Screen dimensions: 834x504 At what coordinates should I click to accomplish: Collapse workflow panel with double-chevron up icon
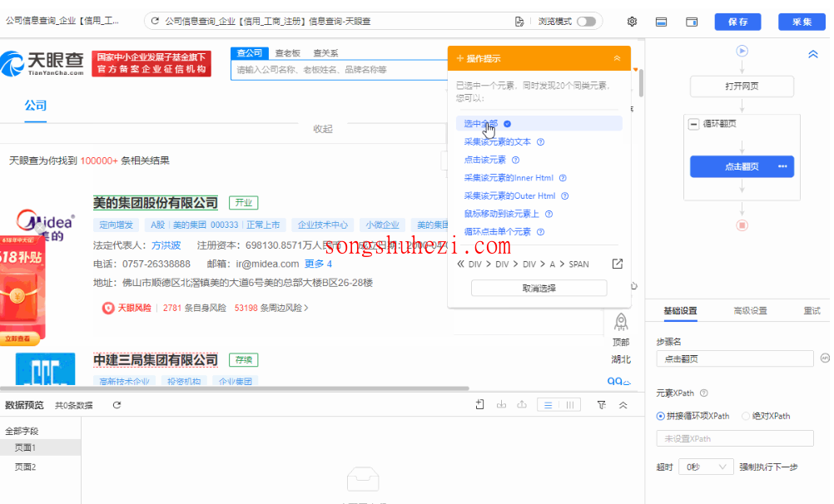click(x=812, y=54)
